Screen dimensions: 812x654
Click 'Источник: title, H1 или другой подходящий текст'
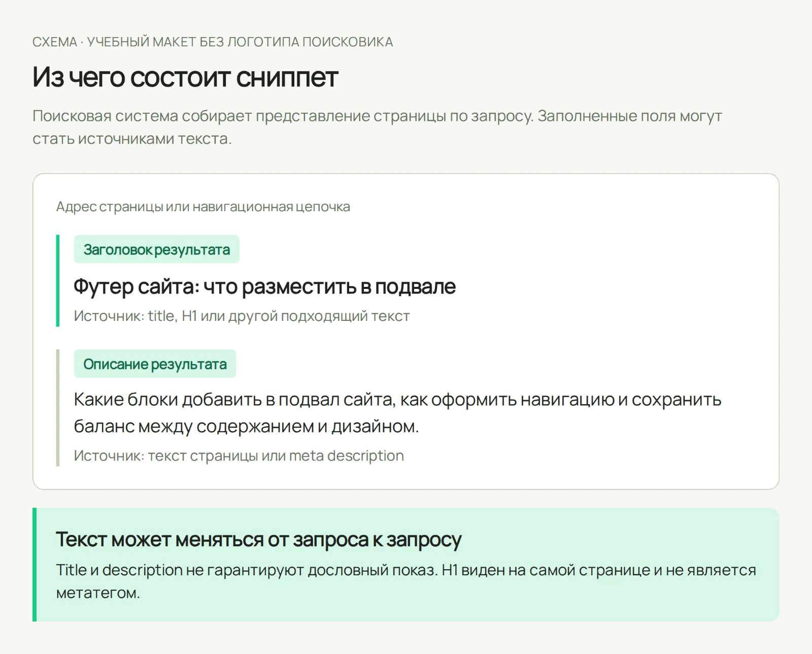tap(242, 316)
